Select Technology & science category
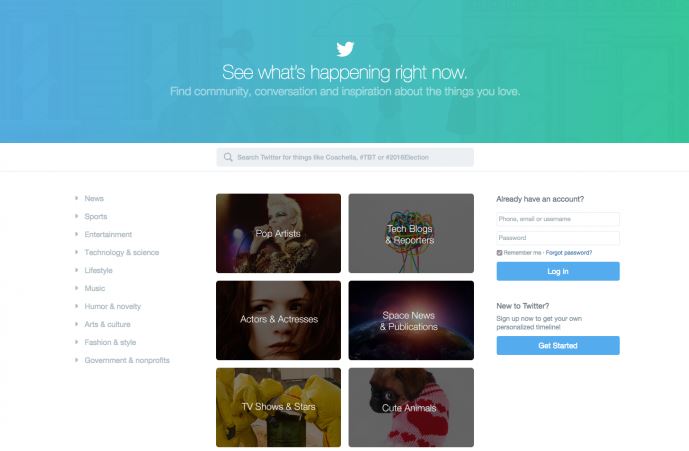The image size is (689, 451). 122,252
